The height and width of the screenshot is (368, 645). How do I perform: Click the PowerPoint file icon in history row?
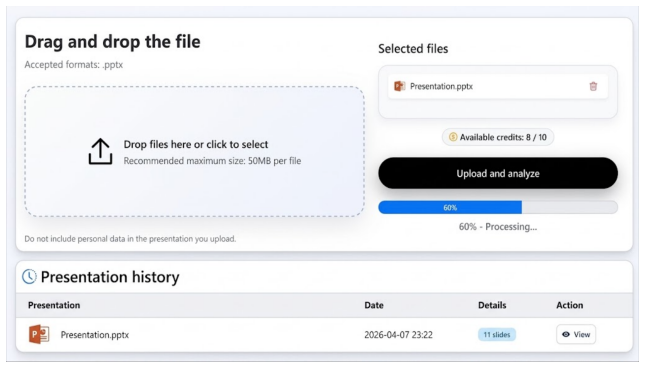click(39, 334)
